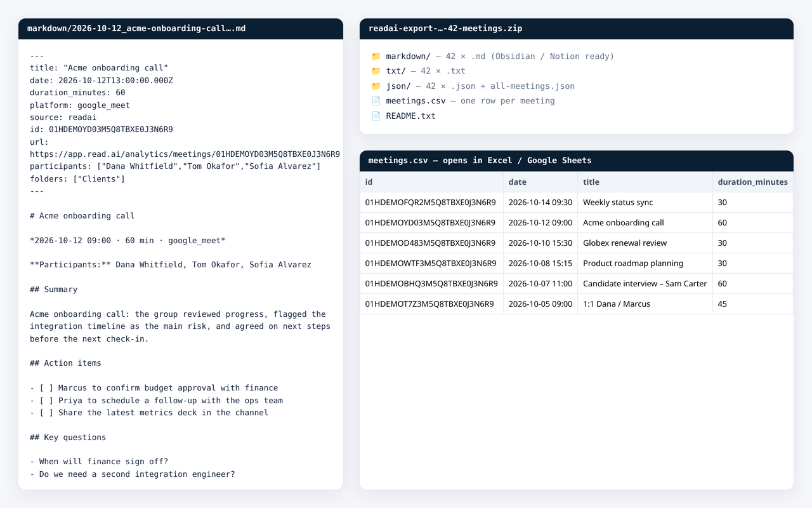
Task: Select the markdown/ folder name
Action: pos(408,57)
